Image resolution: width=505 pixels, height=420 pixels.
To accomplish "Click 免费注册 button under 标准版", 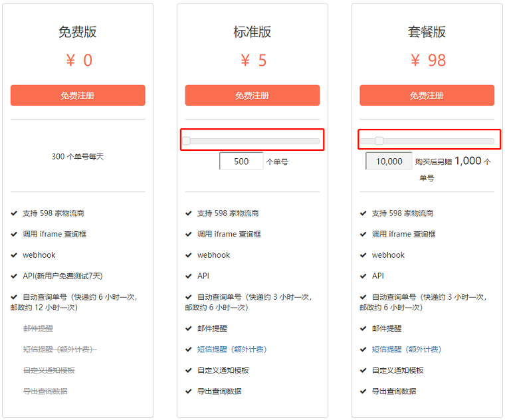I will 252,95.
